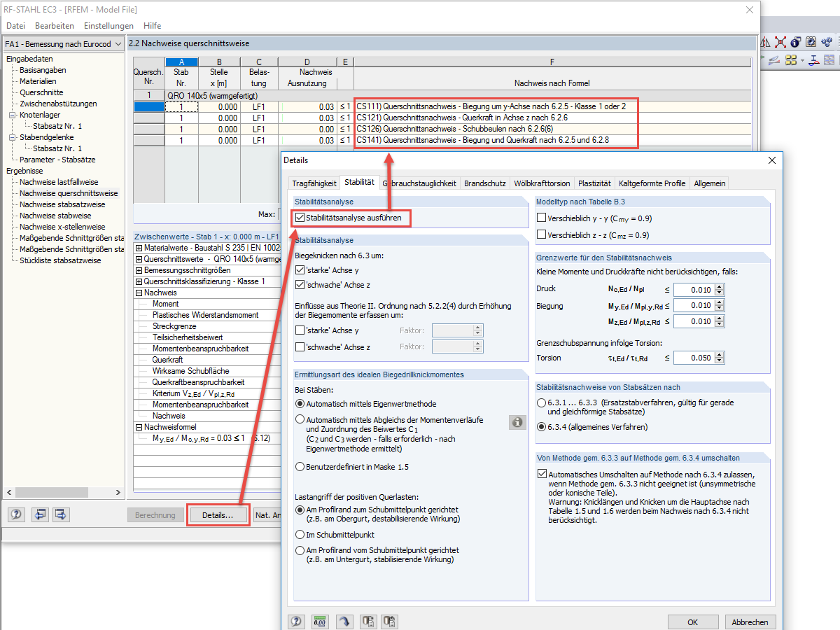The width and height of the screenshot is (840, 630).
Task: Go to next mask with right arrow icon
Action: tap(62, 514)
